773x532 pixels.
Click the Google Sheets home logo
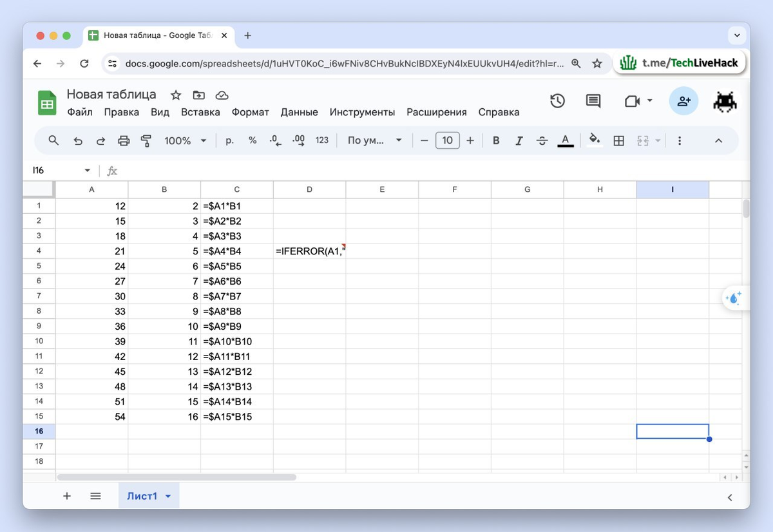click(47, 103)
